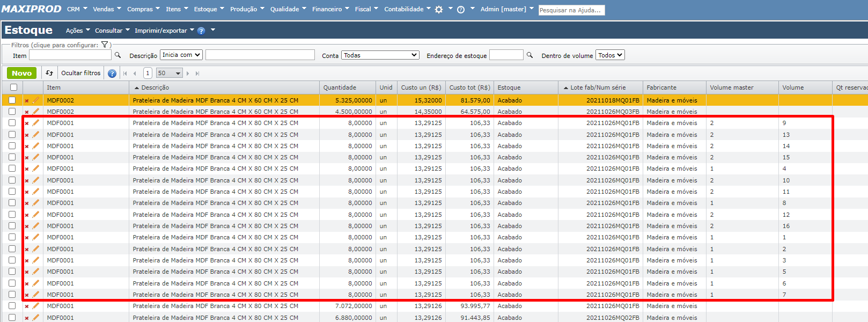
Task: Click the Ocultar filtros button
Action: pyautogui.click(x=80, y=73)
